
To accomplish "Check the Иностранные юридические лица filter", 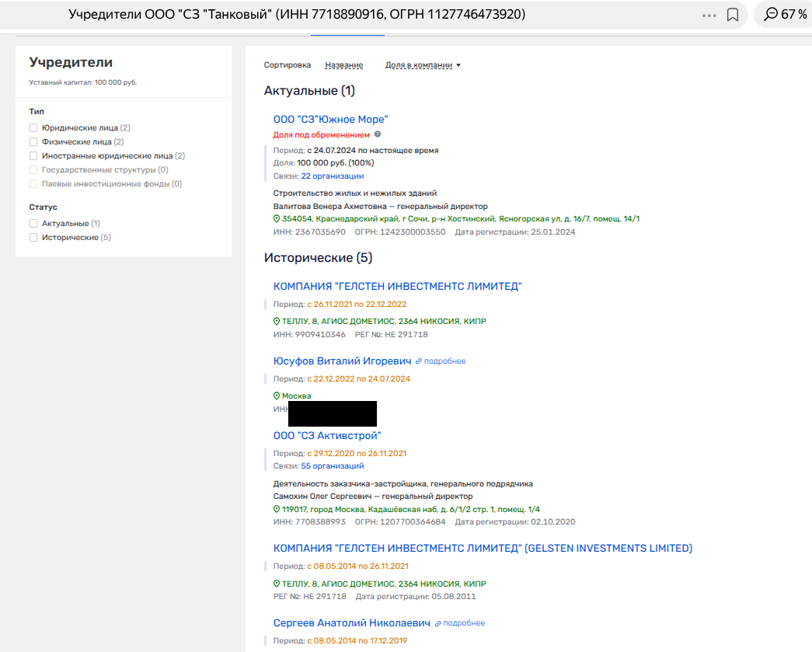I will [x=33, y=156].
